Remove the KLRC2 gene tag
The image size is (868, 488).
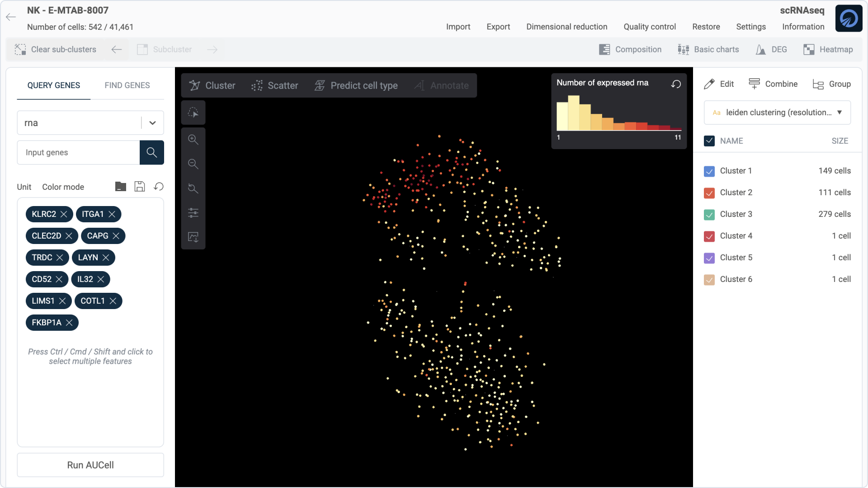[64, 214]
